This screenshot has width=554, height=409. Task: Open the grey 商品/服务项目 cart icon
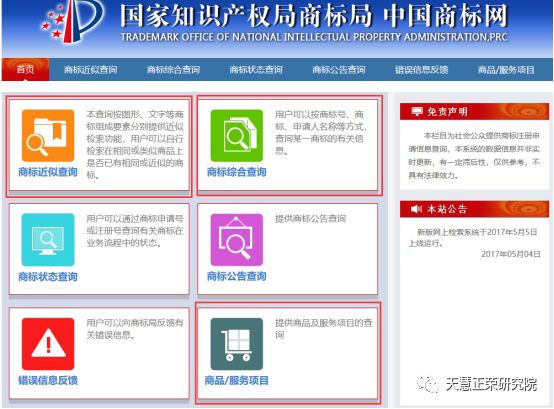[237, 344]
